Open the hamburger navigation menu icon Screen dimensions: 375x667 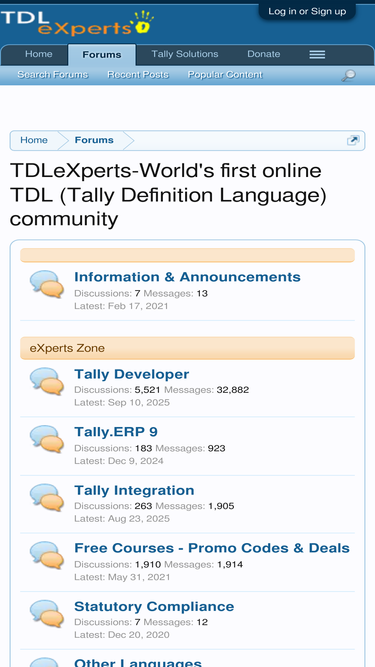pos(317,54)
